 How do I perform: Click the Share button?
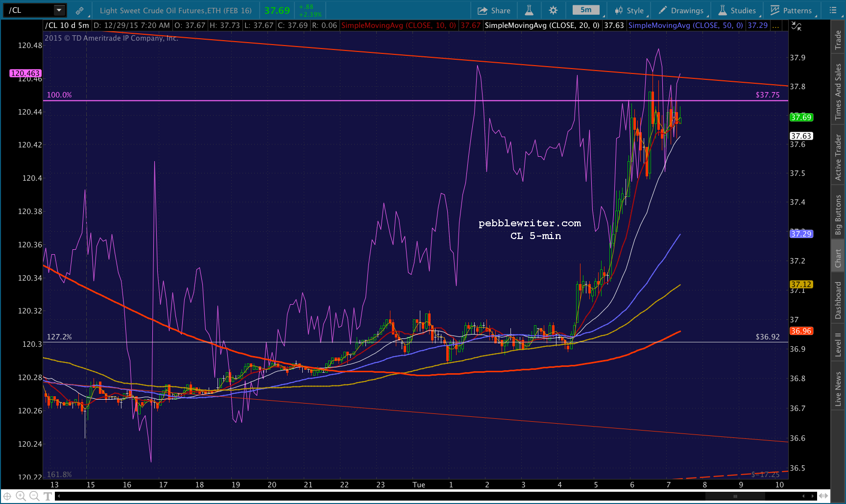point(494,10)
